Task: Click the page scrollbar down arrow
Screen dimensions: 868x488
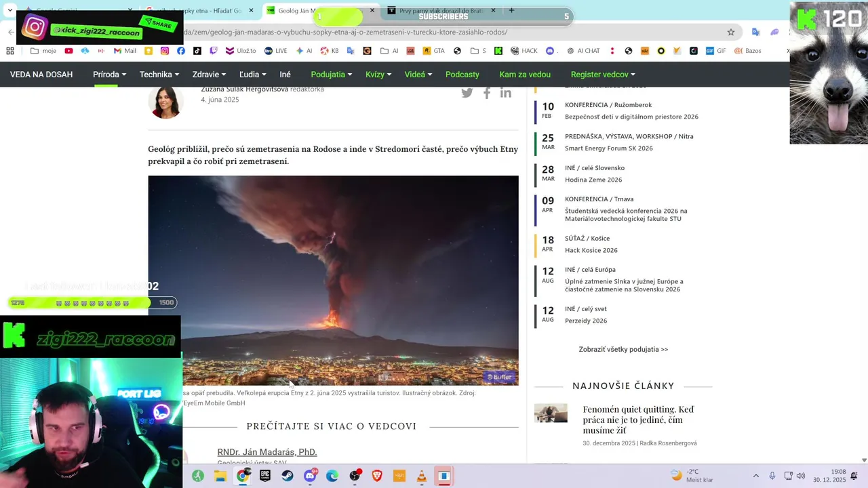Action: click(x=864, y=460)
